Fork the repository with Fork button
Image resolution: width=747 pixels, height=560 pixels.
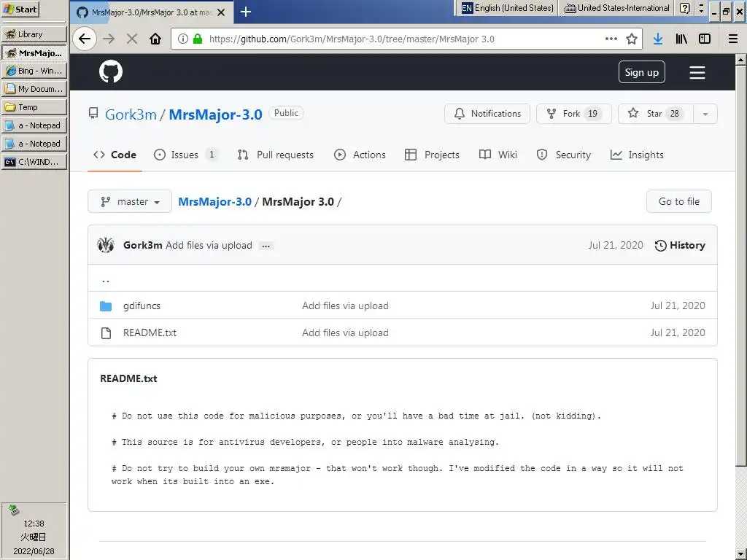coord(573,114)
